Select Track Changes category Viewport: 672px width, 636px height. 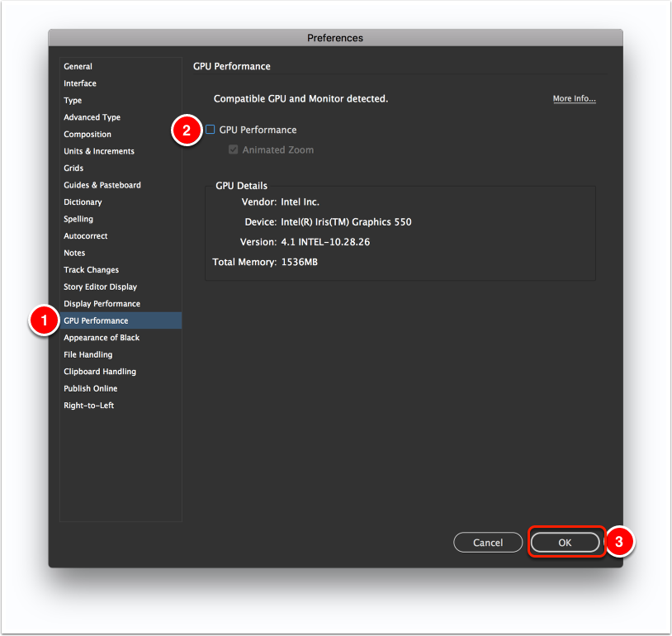coord(92,270)
